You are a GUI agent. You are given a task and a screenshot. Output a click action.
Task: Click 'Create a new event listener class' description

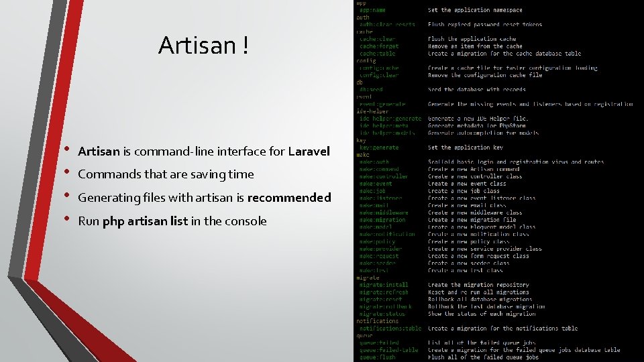click(482, 198)
